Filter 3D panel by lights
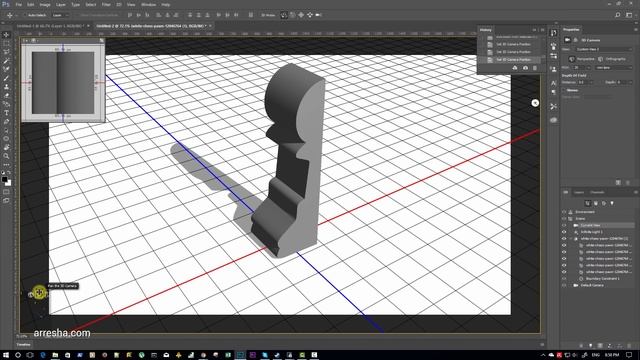 tap(612, 203)
